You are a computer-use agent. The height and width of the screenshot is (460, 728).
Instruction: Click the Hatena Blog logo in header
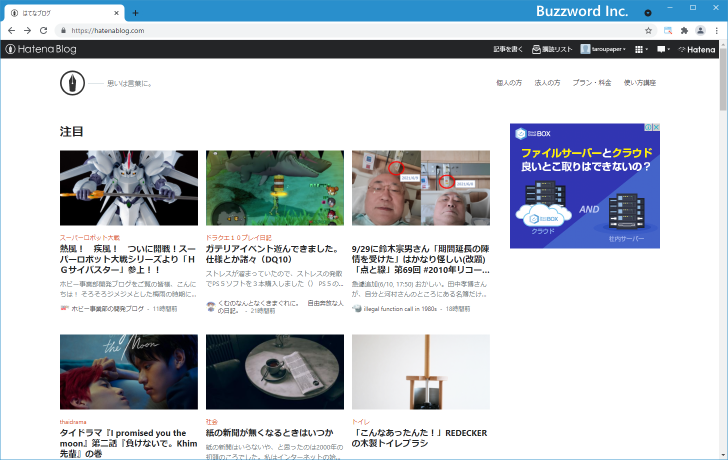(x=40, y=49)
